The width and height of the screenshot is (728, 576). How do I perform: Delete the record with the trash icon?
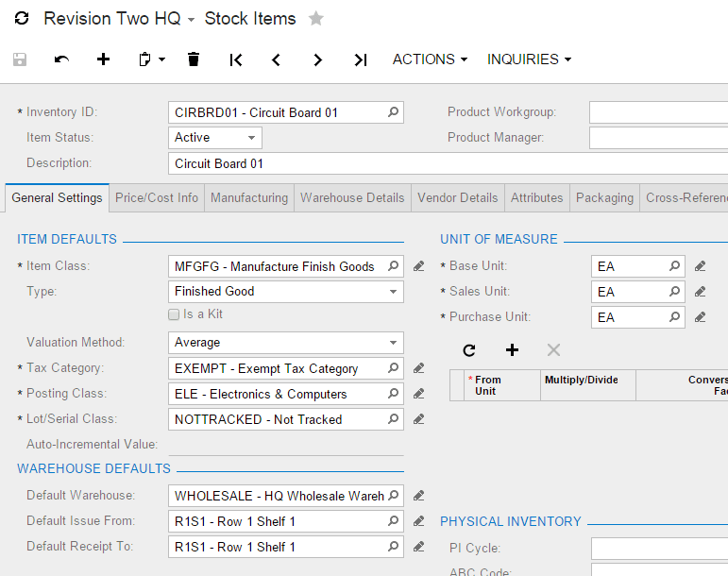(194, 59)
